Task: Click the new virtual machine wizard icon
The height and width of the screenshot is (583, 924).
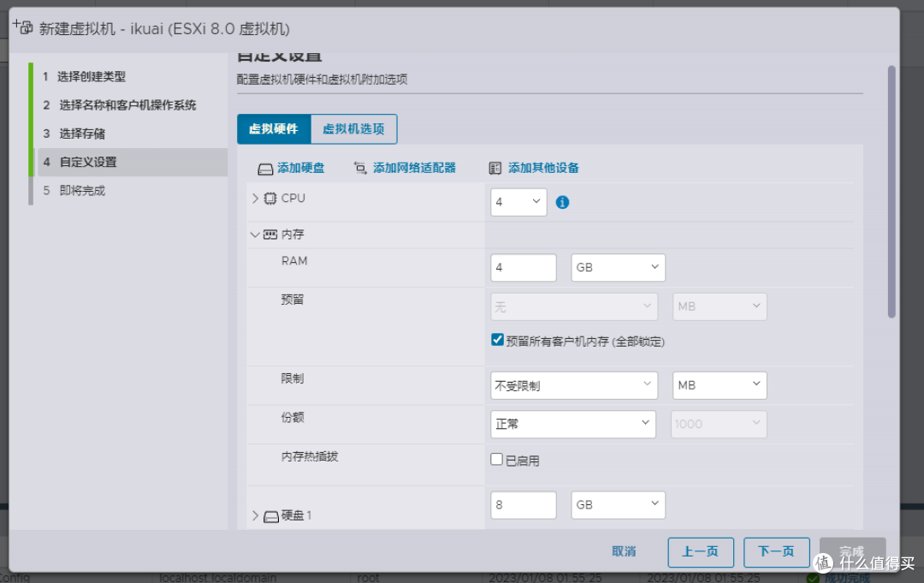Action: [x=22, y=26]
